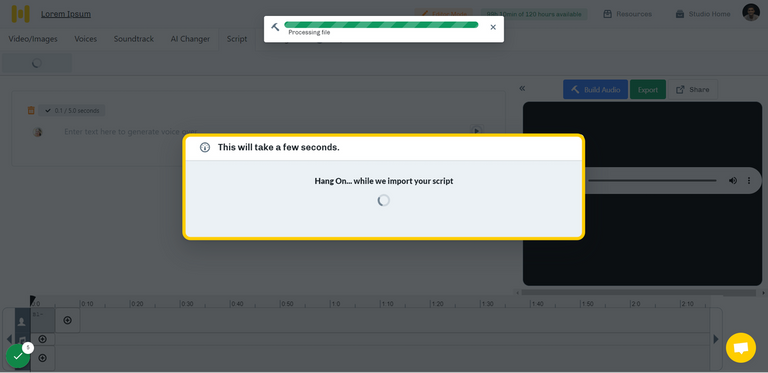Add a block on voice track plus icon
Screen dimensions: 768x373
tap(68, 320)
